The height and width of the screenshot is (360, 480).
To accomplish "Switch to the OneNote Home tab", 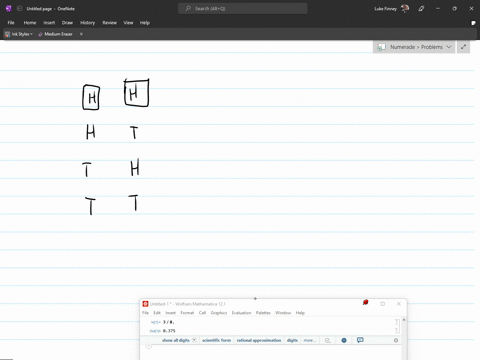I will (30, 23).
